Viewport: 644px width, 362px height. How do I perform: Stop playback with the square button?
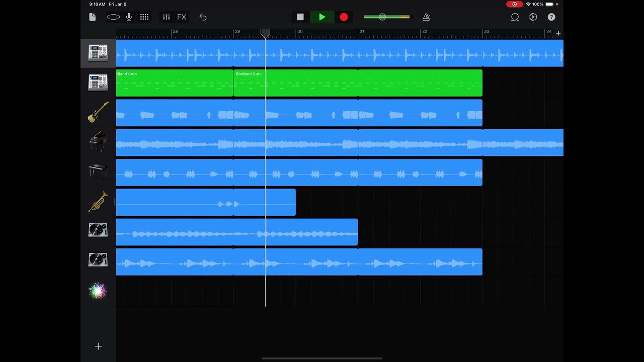click(x=300, y=17)
